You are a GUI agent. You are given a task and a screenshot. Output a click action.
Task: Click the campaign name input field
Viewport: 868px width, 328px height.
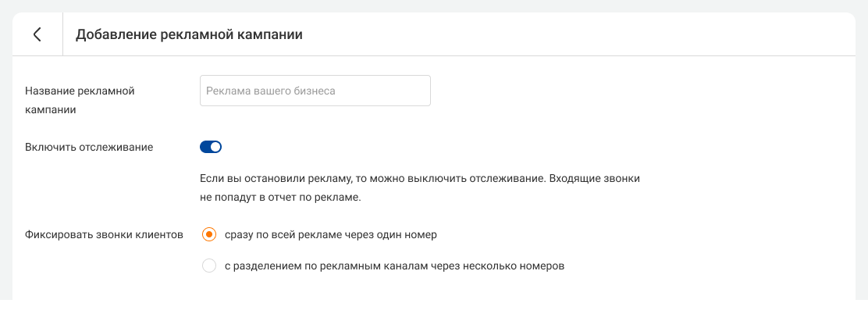coord(315,91)
